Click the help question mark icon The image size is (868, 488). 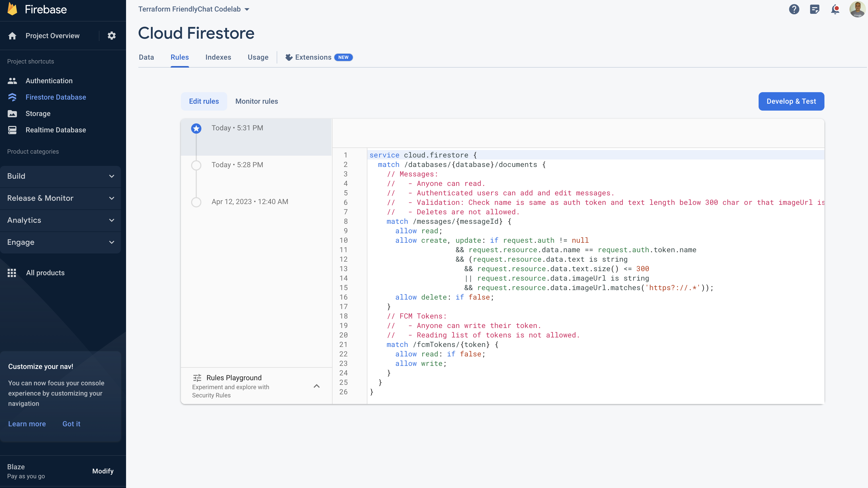[793, 9]
